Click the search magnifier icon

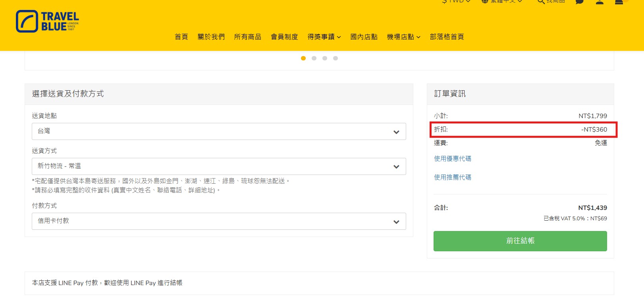coord(540,2)
